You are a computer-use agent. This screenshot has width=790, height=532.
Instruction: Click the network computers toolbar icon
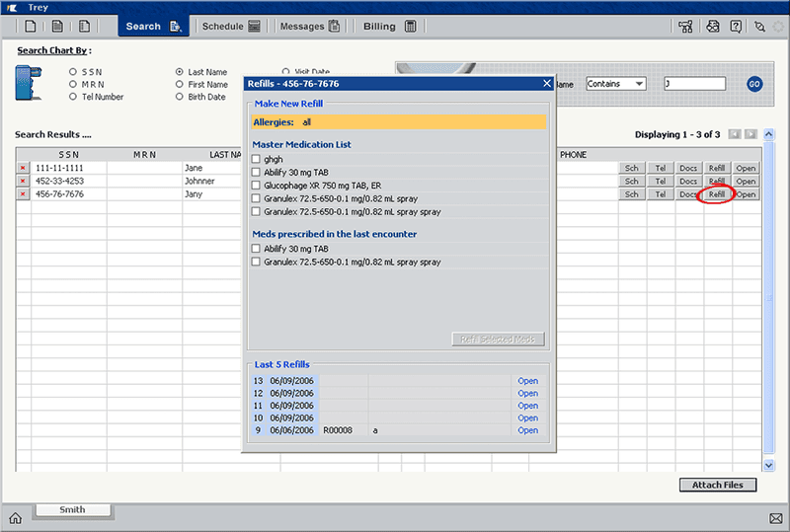click(685, 27)
